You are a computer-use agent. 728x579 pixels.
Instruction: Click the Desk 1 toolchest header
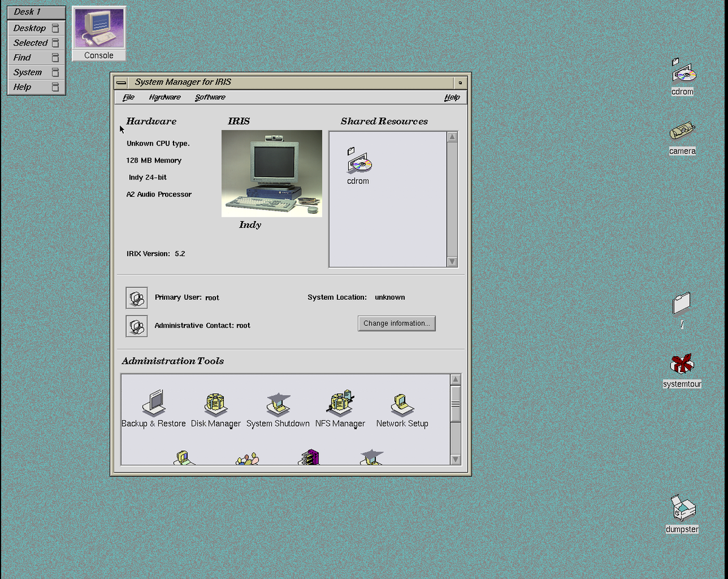point(36,12)
